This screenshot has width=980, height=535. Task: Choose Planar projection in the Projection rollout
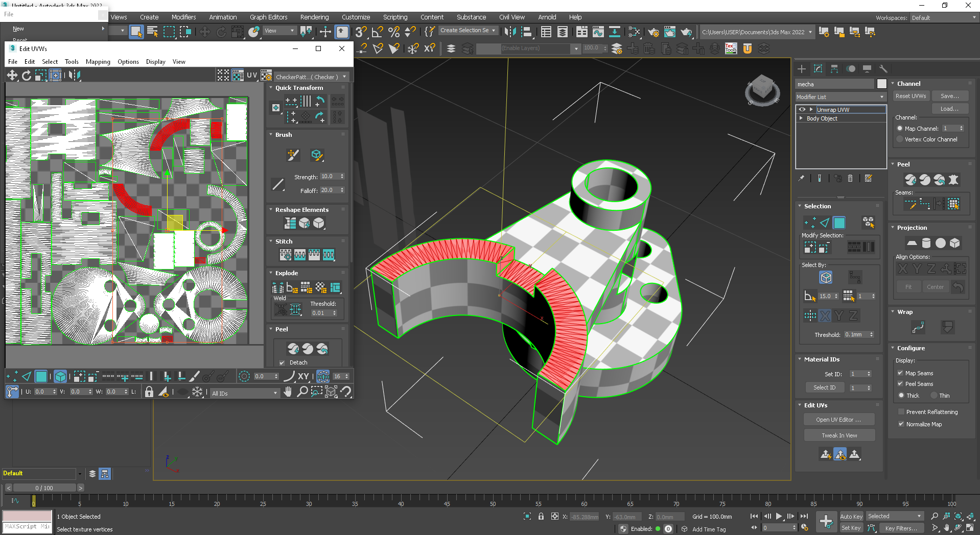912,243
